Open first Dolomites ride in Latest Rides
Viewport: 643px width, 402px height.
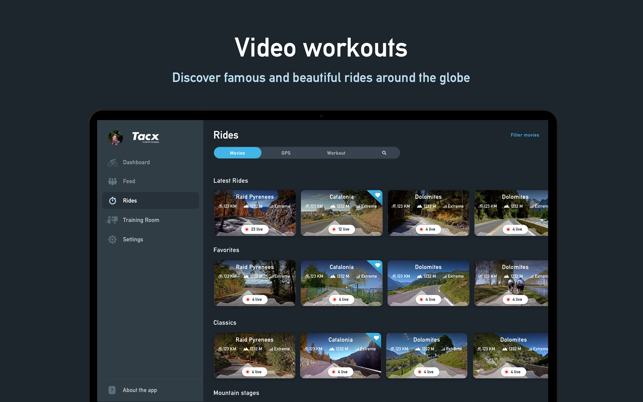(x=428, y=213)
